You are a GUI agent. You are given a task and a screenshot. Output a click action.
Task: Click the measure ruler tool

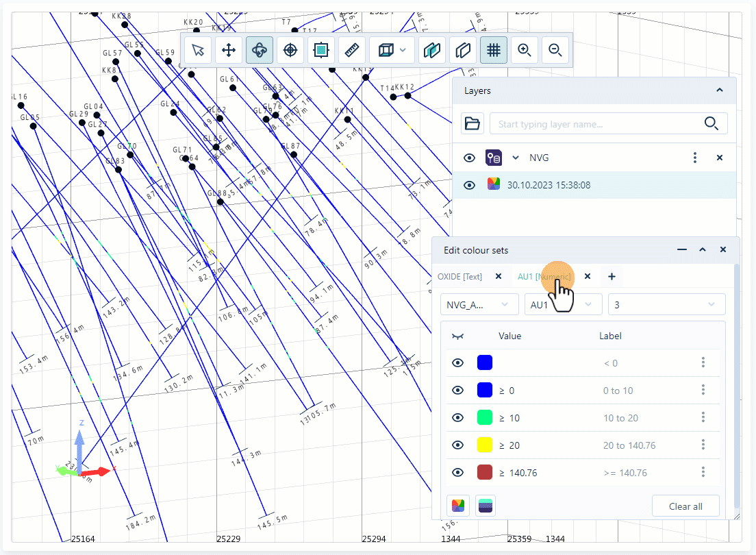[x=351, y=49]
